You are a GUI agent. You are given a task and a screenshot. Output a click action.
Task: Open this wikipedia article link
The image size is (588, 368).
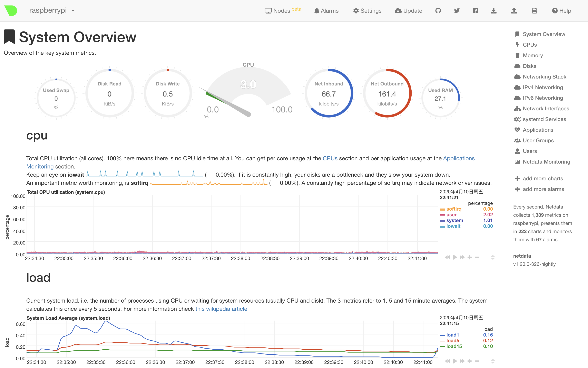(x=221, y=309)
